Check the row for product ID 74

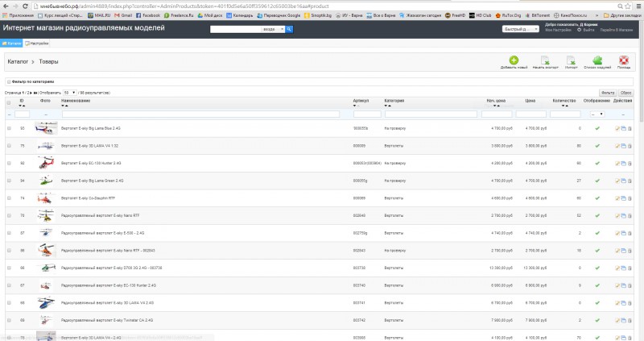9,198
